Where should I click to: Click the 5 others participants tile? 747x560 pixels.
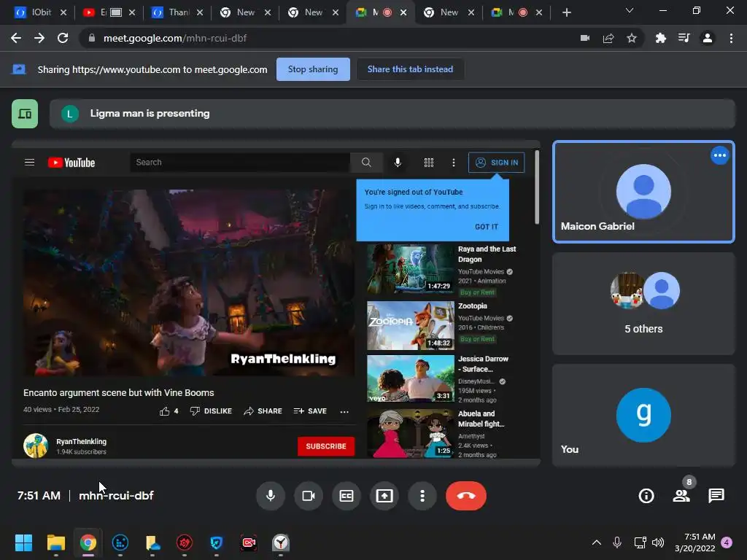[x=643, y=303]
